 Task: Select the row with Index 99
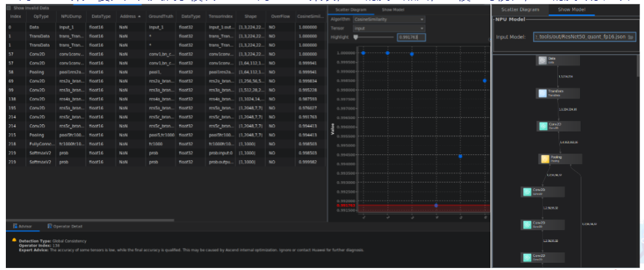click(165, 90)
